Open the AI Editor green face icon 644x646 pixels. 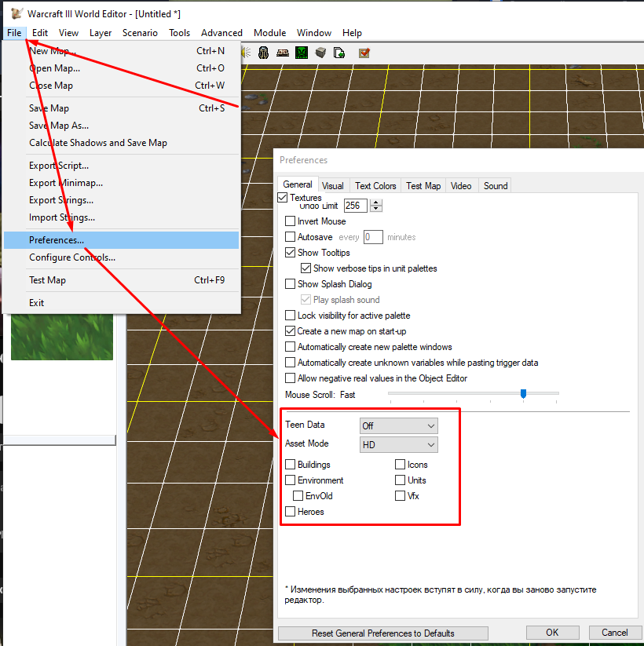pyautogui.click(x=302, y=53)
